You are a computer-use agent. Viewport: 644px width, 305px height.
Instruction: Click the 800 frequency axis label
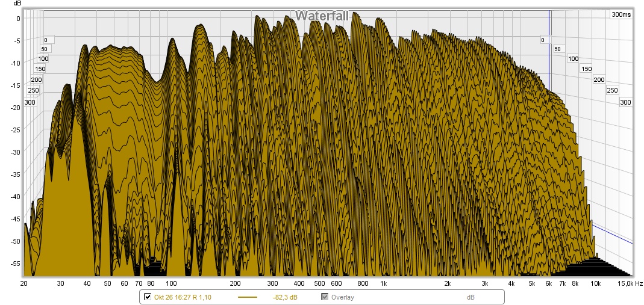tap(363, 283)
